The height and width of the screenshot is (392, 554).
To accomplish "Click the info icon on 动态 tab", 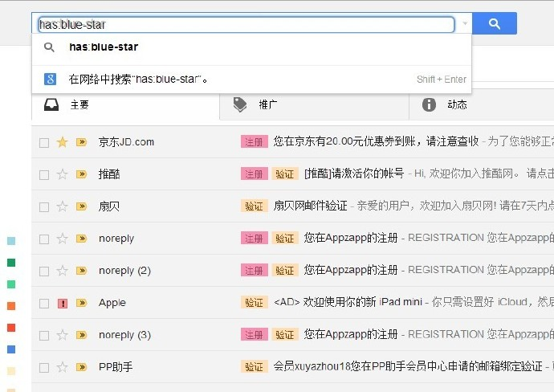I will click(429, 104).
